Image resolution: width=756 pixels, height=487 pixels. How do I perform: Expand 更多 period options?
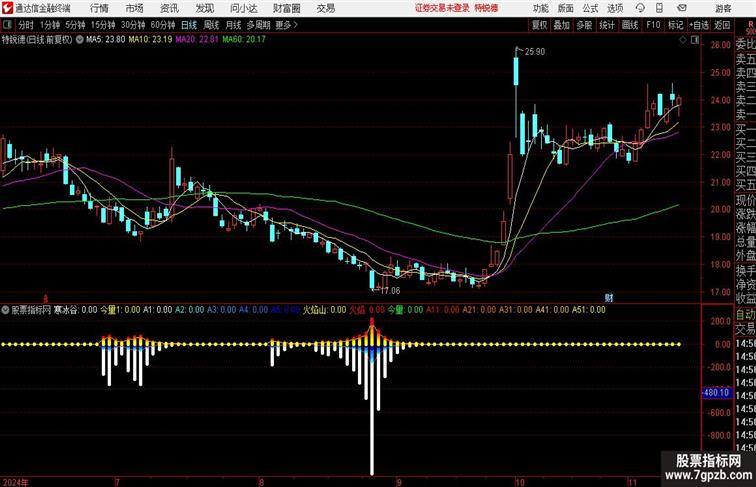click(286, 25)
